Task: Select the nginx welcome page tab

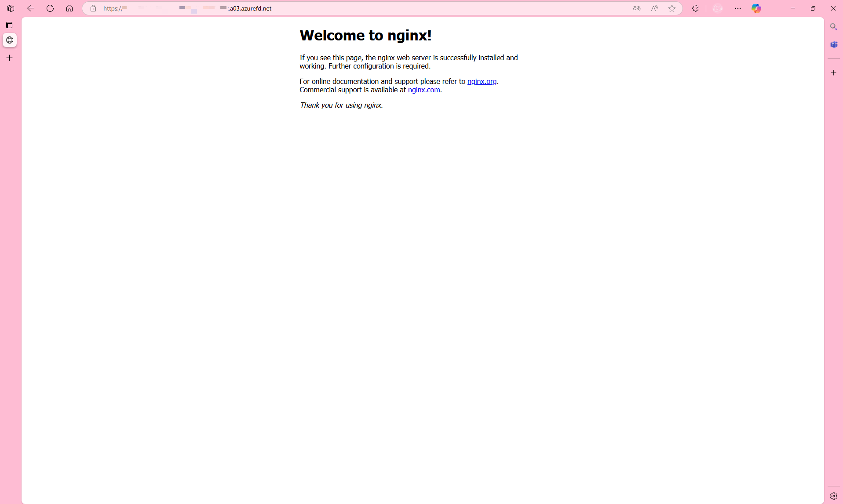Action: 10,40
